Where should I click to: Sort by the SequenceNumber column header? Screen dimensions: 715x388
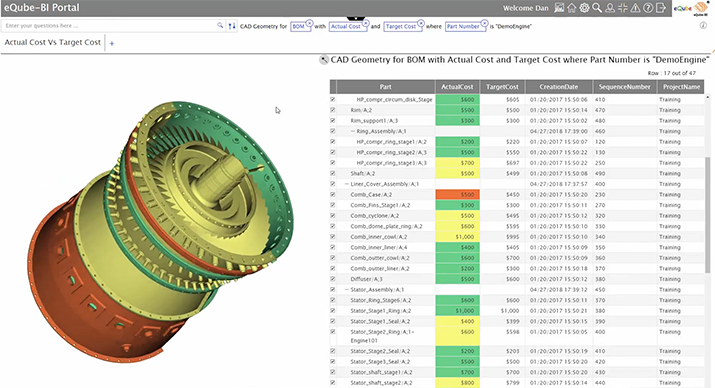click(624, 87)
